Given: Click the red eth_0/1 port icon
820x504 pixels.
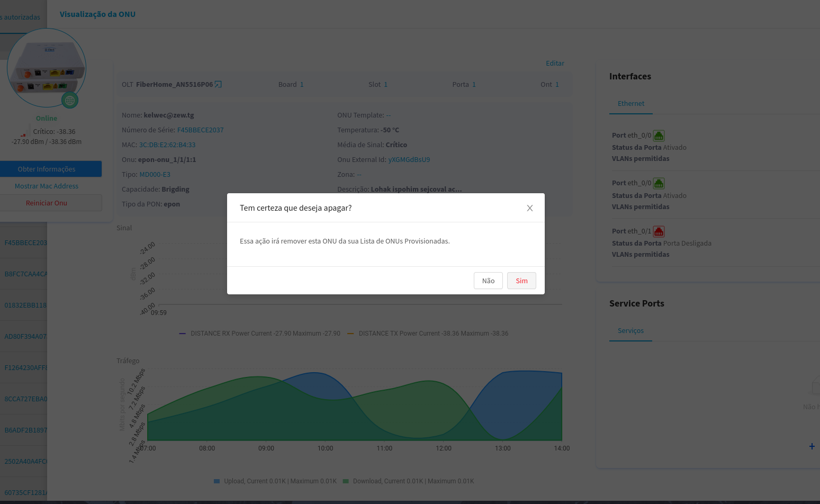Looking at the screenshot, I should (x=659, y=231).
